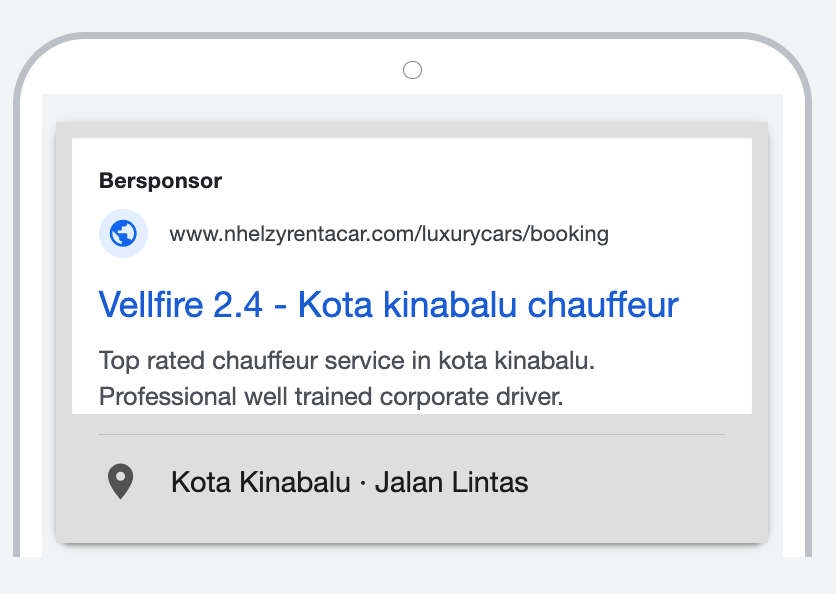Click 'Vellfire 2.4' at the headline start

click(181, 305)
